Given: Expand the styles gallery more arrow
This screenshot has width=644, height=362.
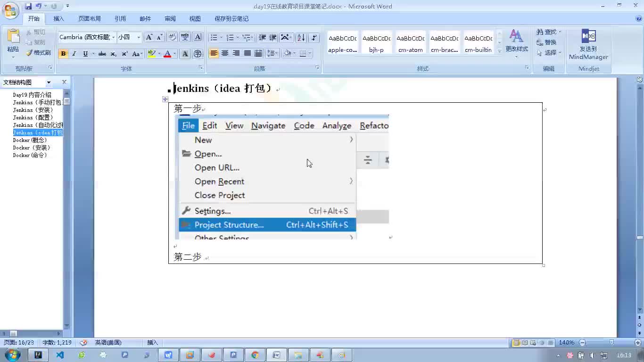Looking at the screenshot, I should (x=499, y=51).
